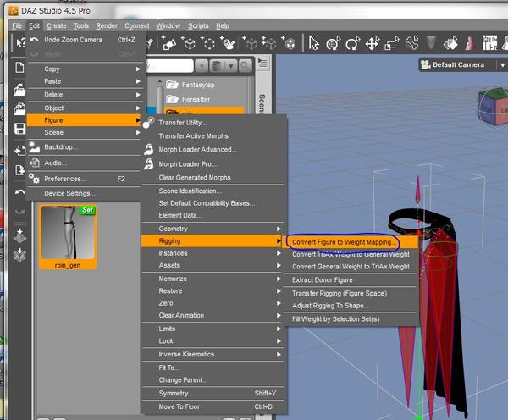Select the arrow Node Selection tool
The image size is (508, 420).
pos(313,43)
